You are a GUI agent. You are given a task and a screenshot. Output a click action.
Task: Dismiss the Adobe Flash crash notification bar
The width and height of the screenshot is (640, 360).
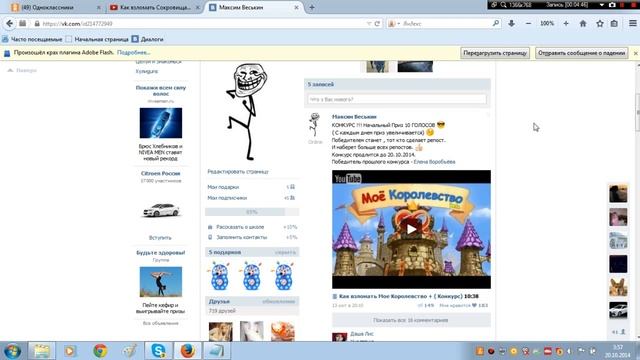click(636, 53)
